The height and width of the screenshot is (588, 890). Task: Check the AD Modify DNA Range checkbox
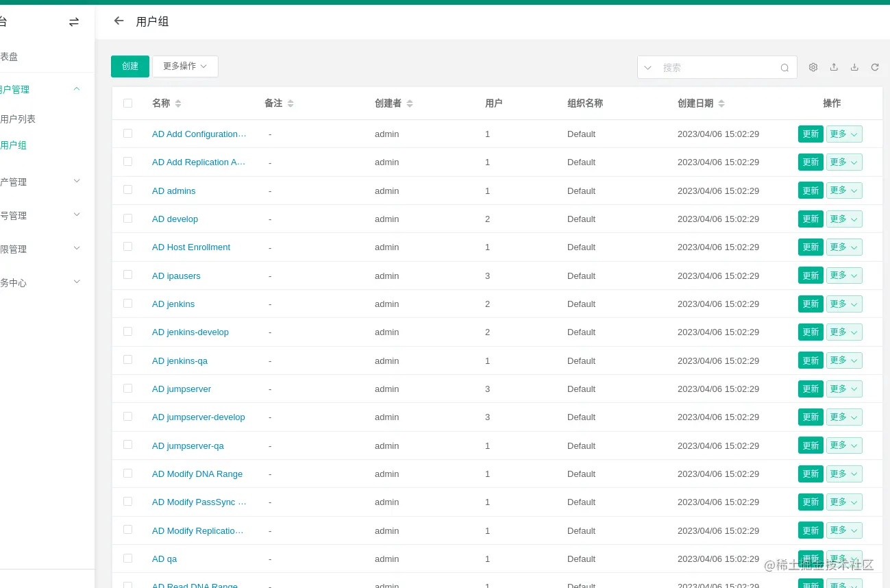127,474
